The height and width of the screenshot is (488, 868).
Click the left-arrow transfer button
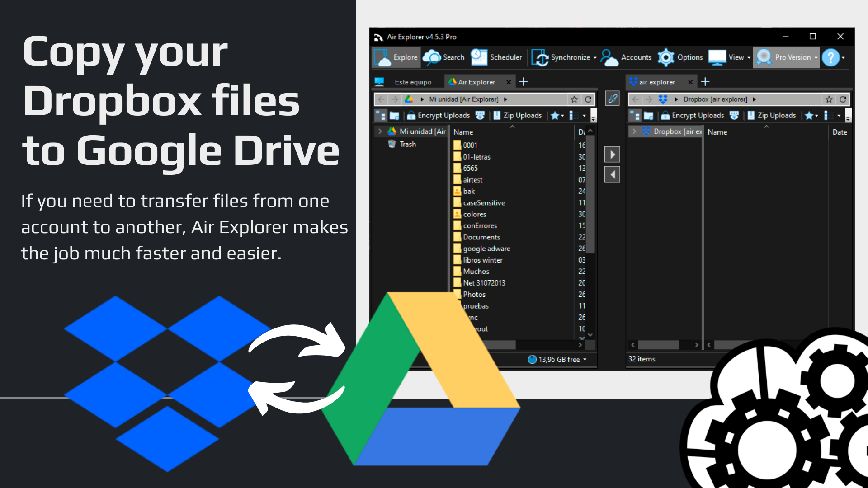pyautogui.click(x=612, y=174)
